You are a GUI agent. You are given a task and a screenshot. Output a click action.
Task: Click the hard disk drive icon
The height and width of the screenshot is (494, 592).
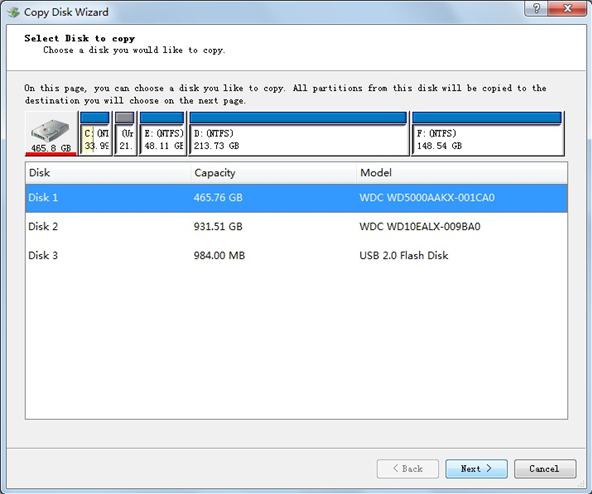(50, 130)
